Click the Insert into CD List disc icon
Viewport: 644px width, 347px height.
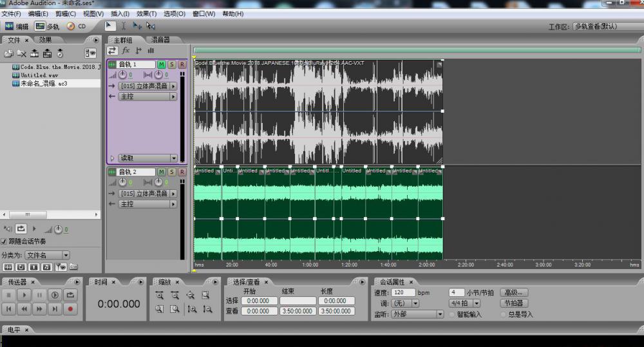tap(60, 53)
